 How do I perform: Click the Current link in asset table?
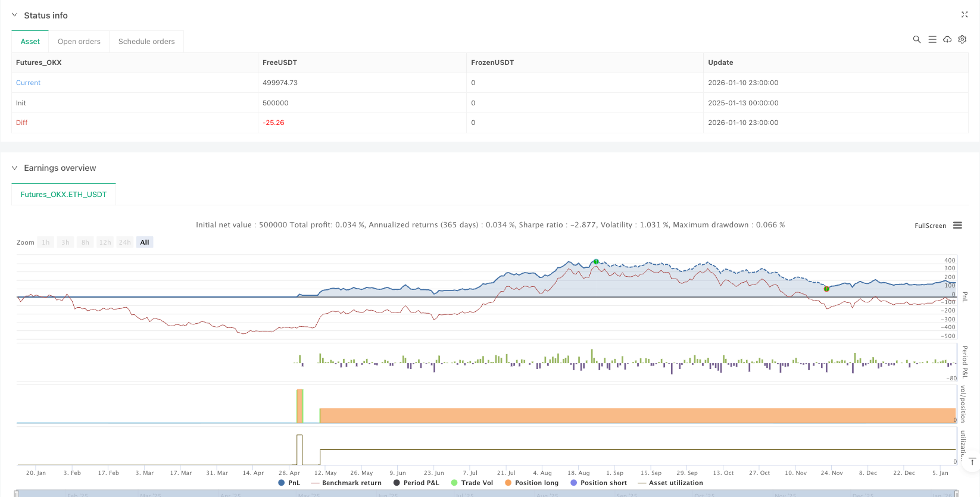click(29, 83)
